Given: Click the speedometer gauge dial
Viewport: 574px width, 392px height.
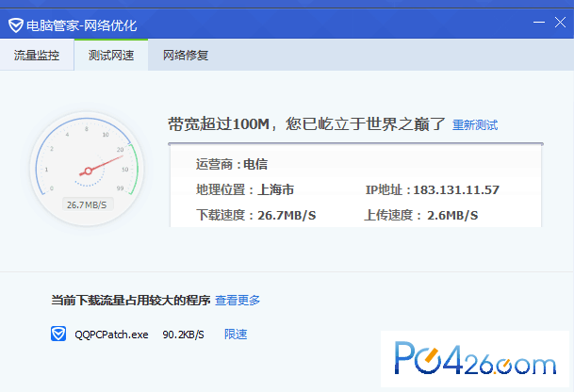Looking at the screenshot, I should pos(87,169).
